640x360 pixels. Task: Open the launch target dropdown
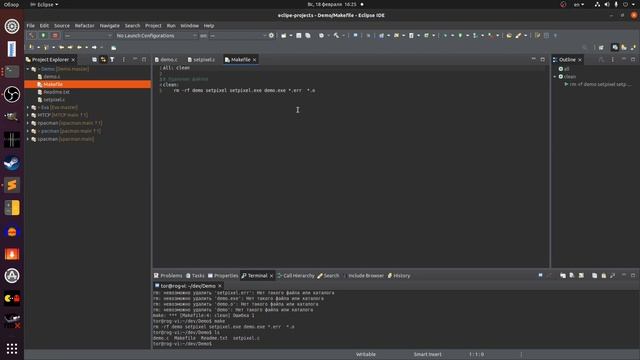click(238, 36)
